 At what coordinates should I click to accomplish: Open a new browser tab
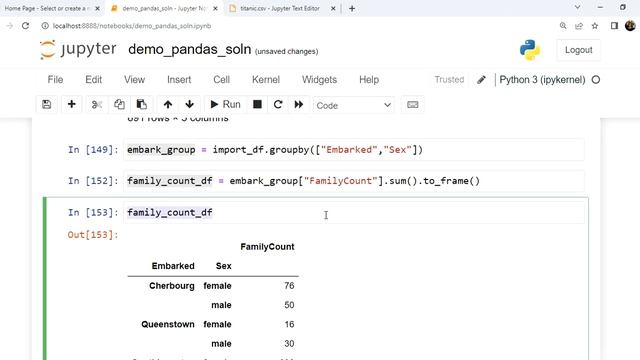click(352, 8)
